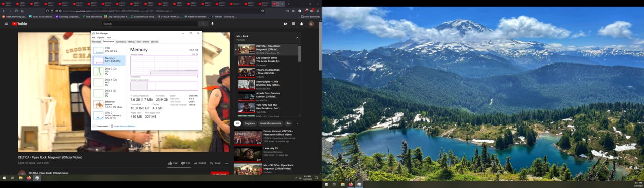
Task: Subscribe to the CELTICA channel
Action: [x=219, y=174]
